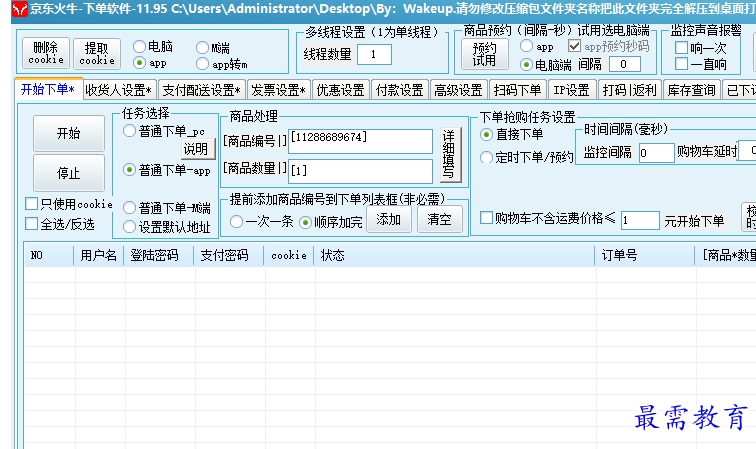Open the 高级设置 tab

click(458, 90)
